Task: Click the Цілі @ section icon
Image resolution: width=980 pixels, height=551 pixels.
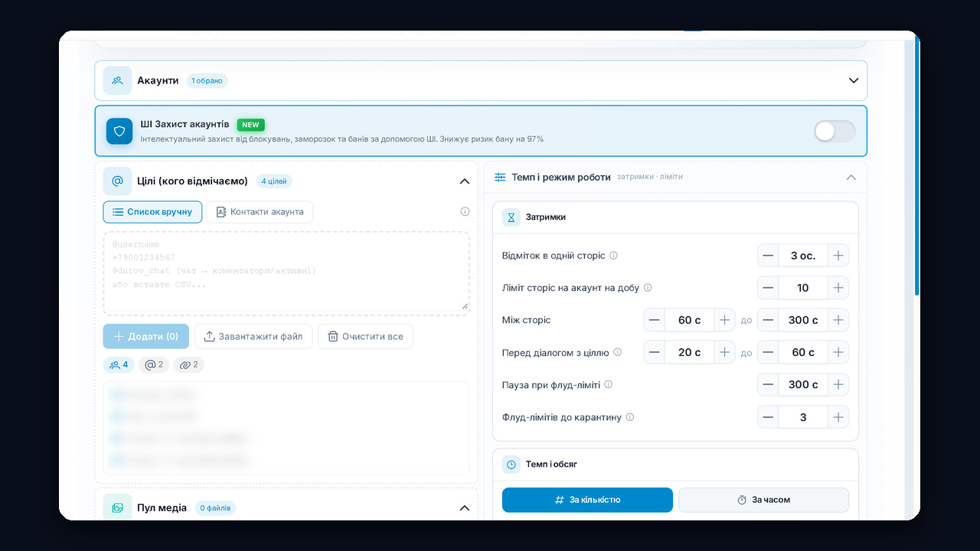Action: click(117, 181)
